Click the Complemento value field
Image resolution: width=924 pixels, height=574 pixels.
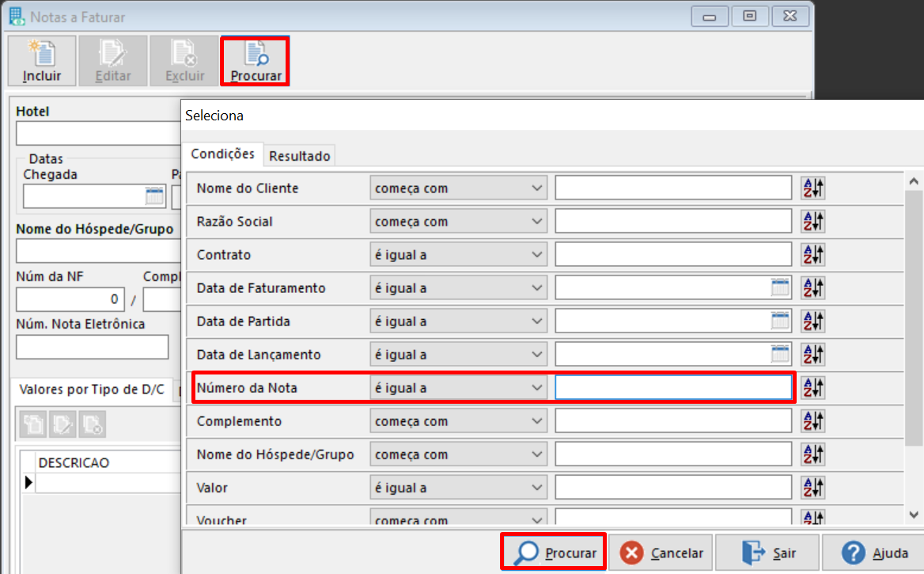click(673, 421)
